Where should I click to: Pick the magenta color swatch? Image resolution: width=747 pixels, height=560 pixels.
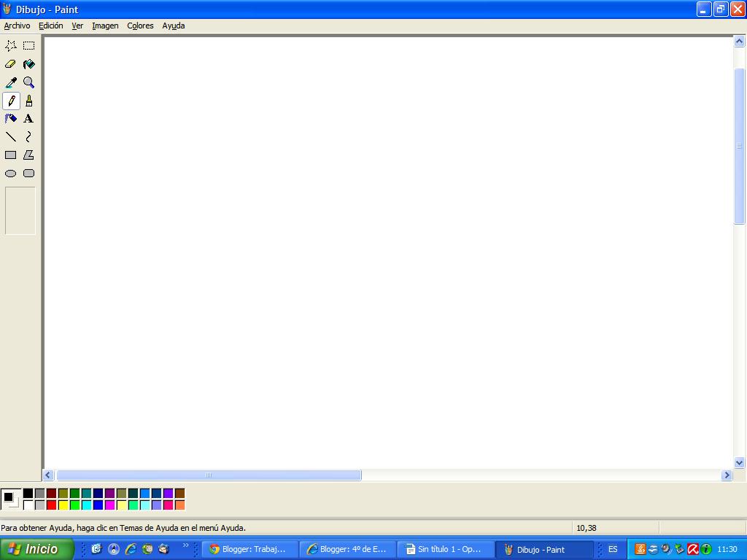[x=109, y=505]
